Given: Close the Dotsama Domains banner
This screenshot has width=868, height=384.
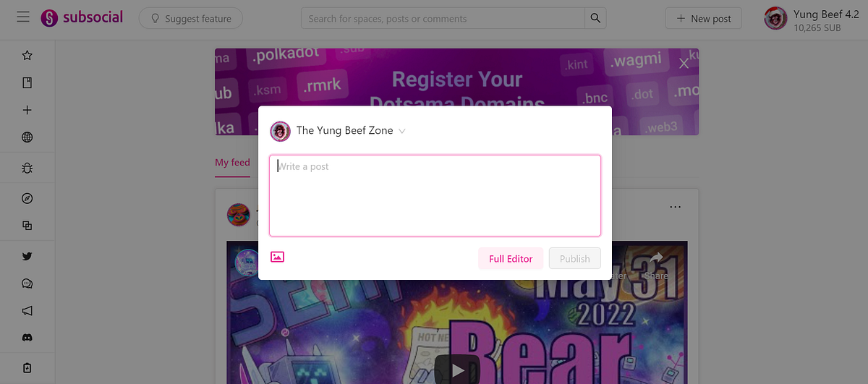Looking at the screenshot, I should (x=684, y=63).
